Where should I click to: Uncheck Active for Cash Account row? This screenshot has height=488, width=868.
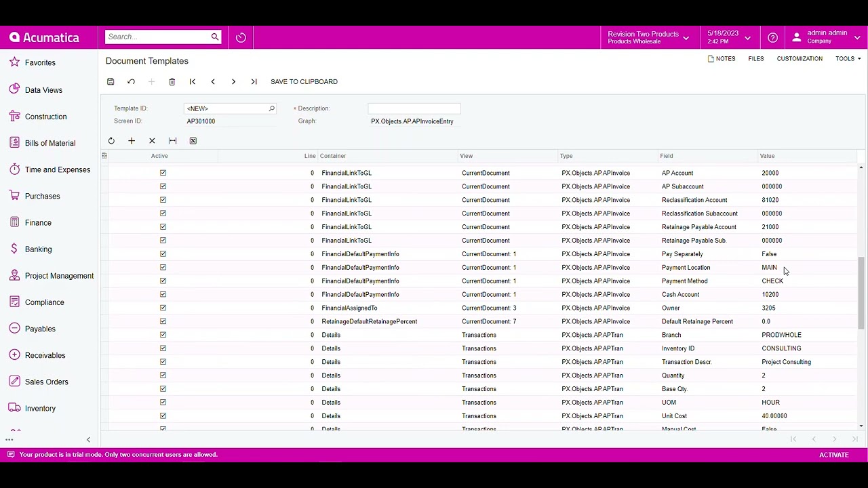point(163,294)
